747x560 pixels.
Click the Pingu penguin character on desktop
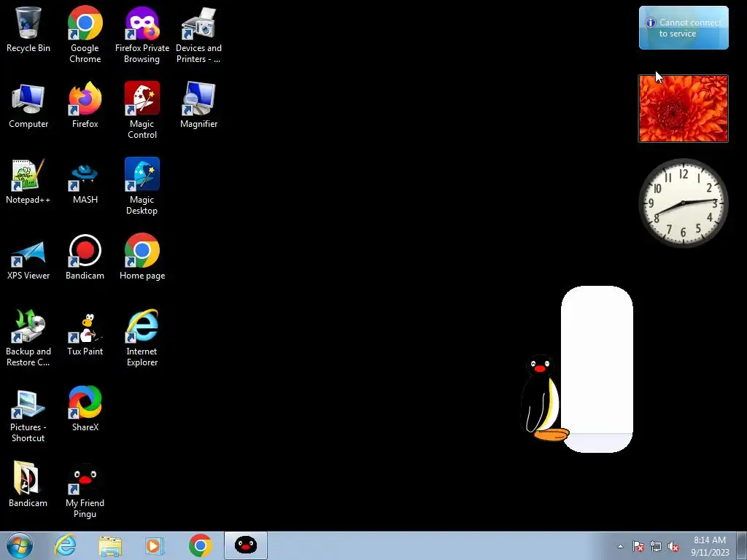543,397
